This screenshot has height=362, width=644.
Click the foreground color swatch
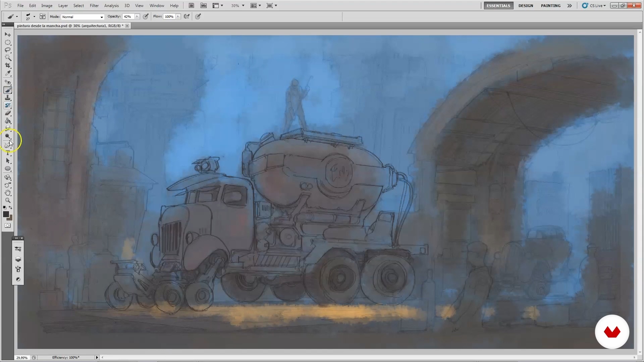click(6, 215)
